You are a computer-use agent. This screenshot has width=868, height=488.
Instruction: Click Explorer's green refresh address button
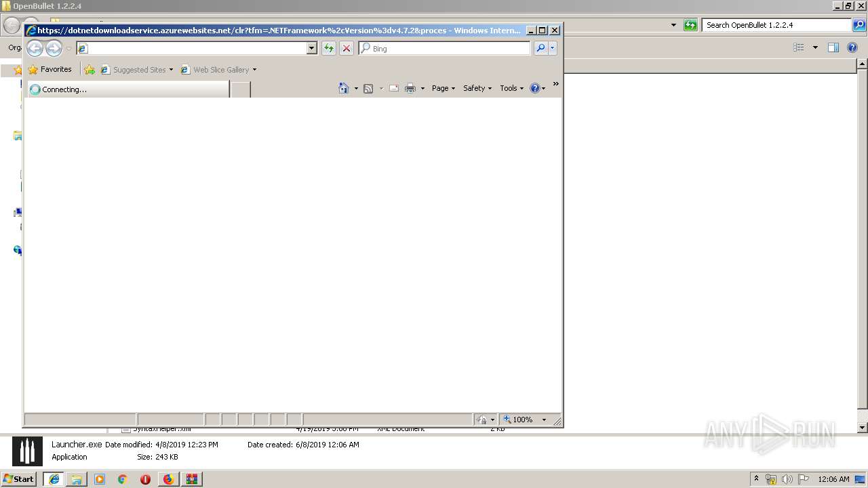pyautogui.click(x=690, y=25)
